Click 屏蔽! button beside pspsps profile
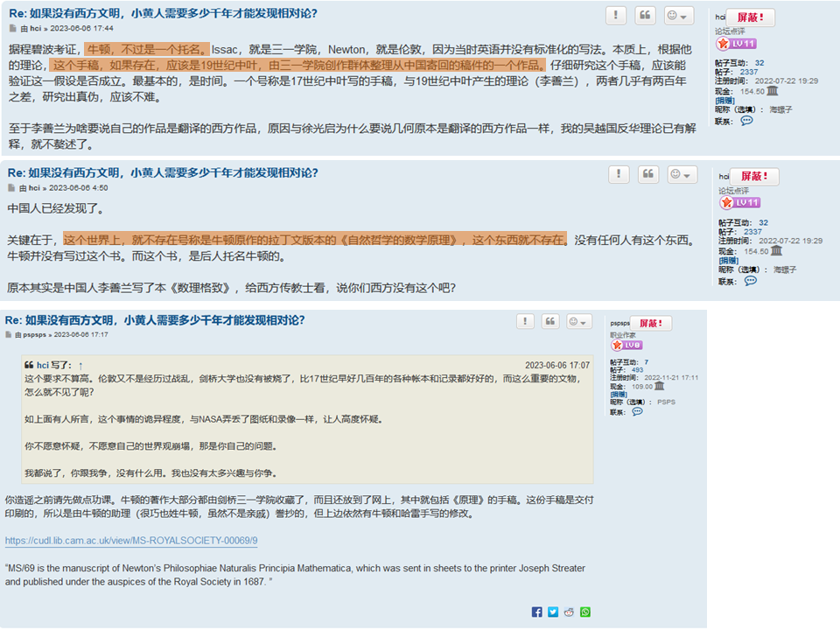This screenshot has width=840, height=630. coord(651,323)
